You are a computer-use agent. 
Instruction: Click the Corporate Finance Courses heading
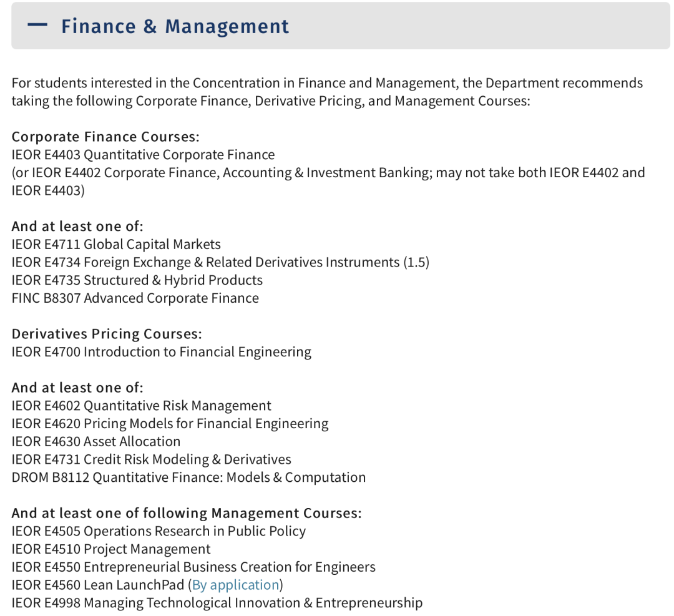pyautogui.click(x=105, y=137)
